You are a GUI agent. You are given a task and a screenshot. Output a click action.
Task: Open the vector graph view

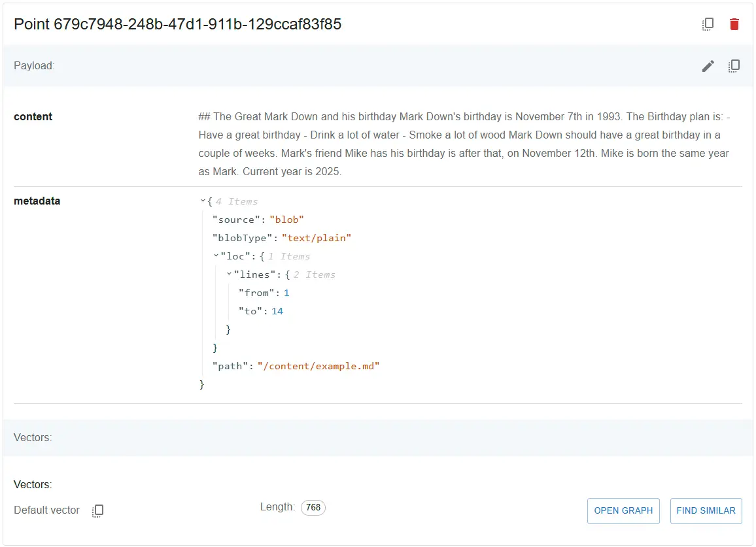(623, 510)
